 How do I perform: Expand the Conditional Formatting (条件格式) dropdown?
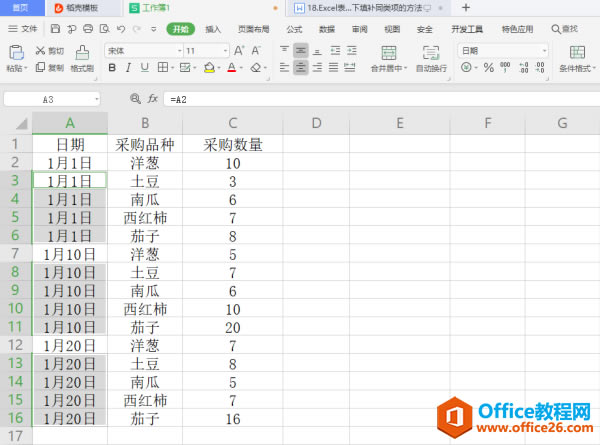click(594, 68)
